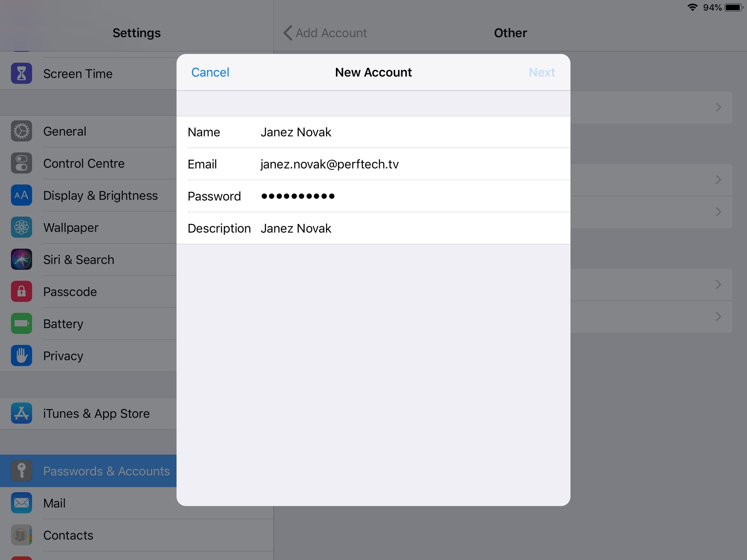
Task: Go back to Add Account
Action: click(x=325, y=33)
